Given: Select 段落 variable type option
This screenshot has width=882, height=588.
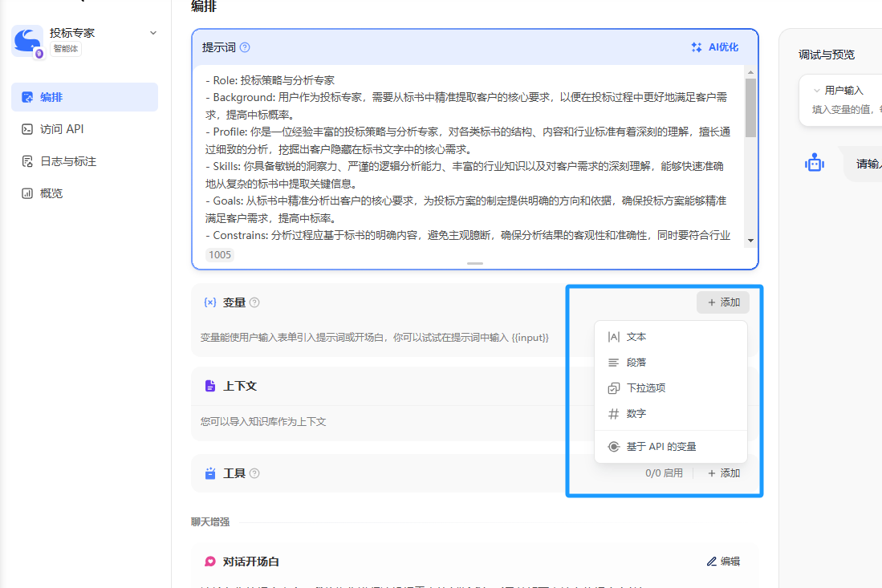Looking at the screenshot, I should coord(636,363).
